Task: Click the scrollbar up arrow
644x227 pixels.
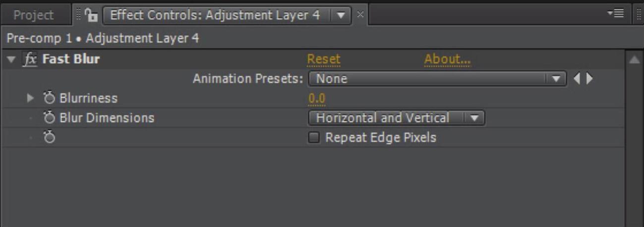Action: coord(634,59)
